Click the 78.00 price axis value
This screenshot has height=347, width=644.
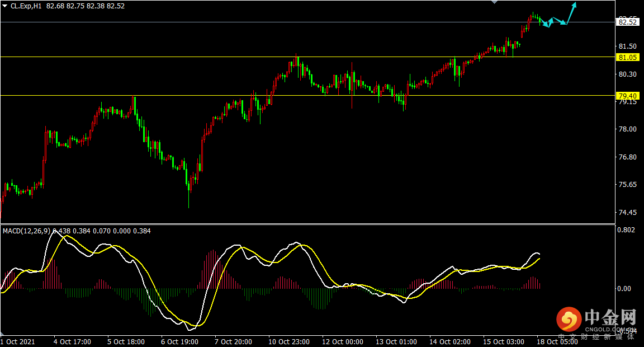(628, 129)
